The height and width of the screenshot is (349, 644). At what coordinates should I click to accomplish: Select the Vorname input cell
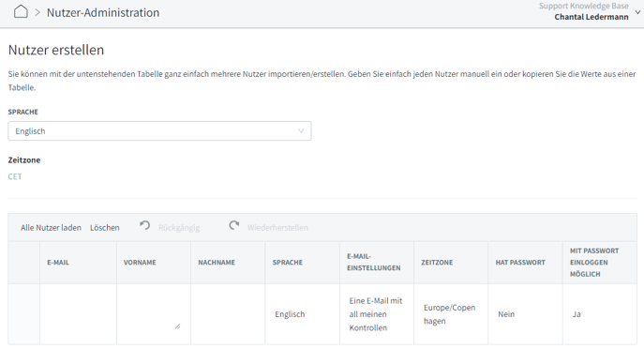pos(153,314)
